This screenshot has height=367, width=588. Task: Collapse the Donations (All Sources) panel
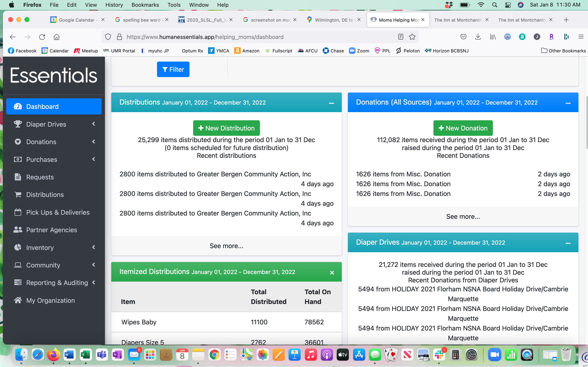pos(568,103)
